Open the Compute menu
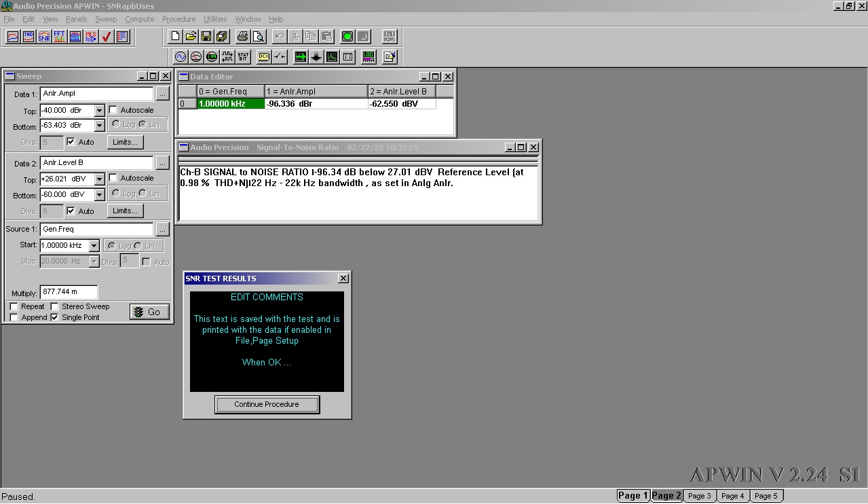868x504 pixels. [x=139, y=19]
